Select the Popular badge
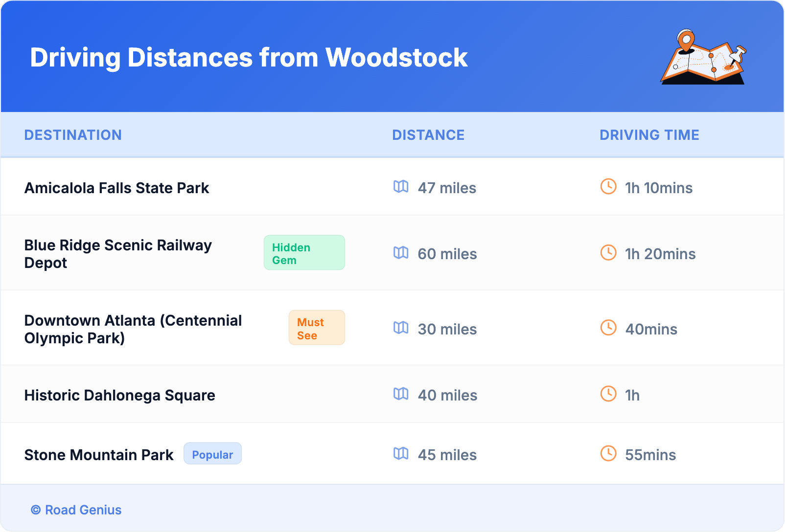Screen dimensions: 785x532 (212, 454)
